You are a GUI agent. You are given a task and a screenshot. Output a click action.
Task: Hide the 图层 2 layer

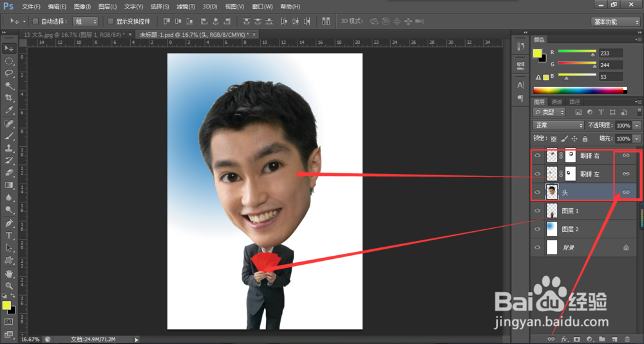pyautogui.click(x=537, y=229)
